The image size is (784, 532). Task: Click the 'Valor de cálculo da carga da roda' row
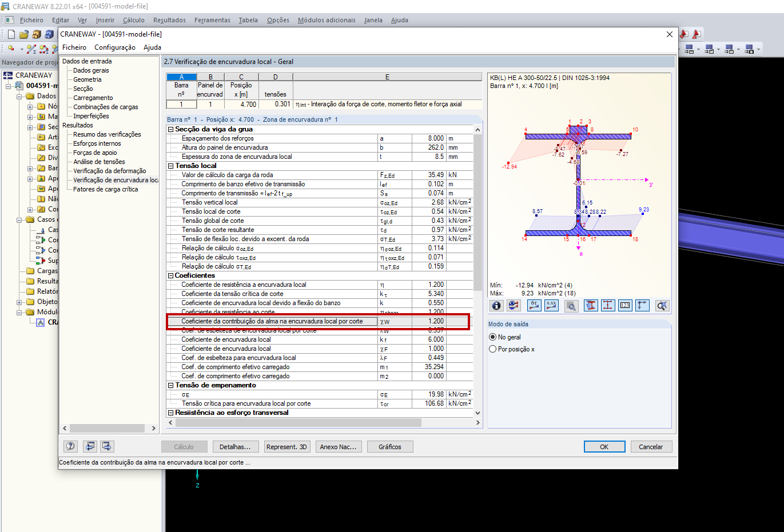coord(320,175)
